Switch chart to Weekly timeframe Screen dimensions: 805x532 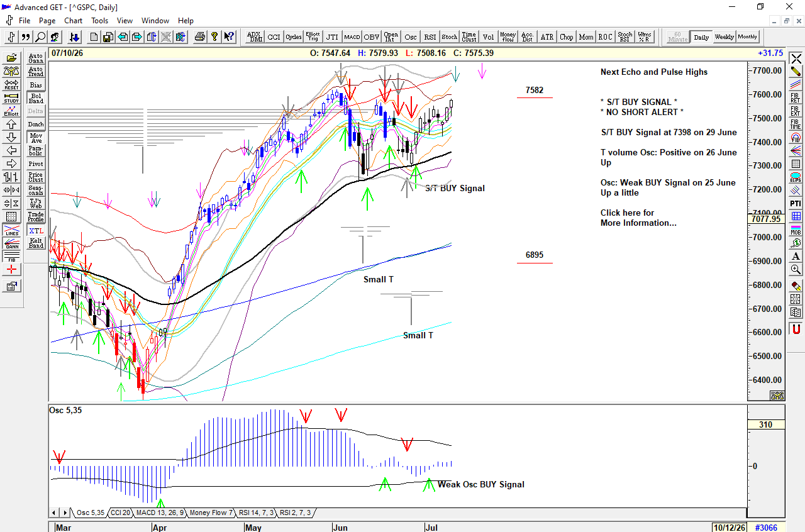click(724, 37)
